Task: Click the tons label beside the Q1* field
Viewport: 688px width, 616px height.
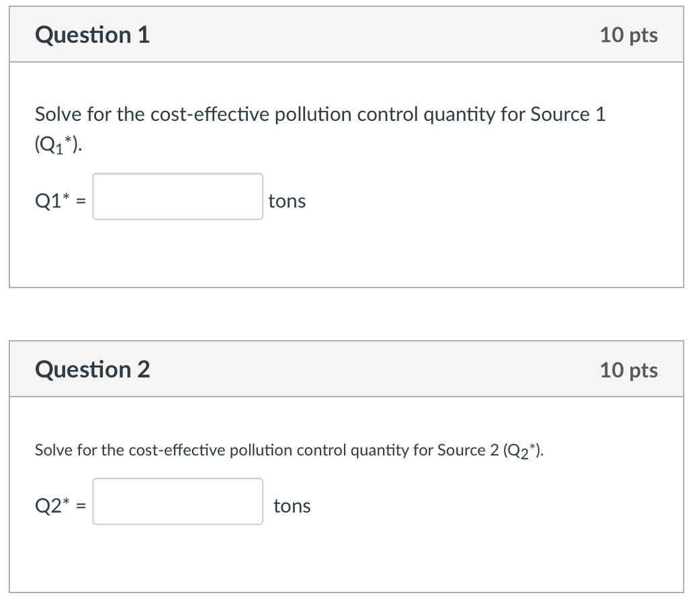Action: coord(287,201)
